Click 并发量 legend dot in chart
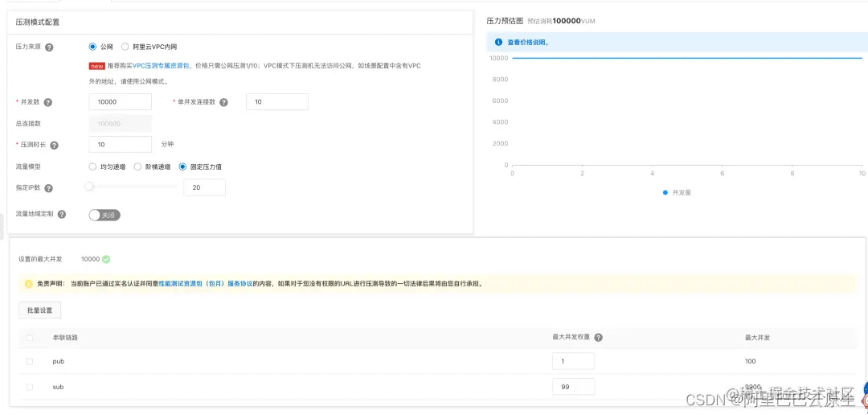The image size is (868, 415). click(x=665, y=193)
